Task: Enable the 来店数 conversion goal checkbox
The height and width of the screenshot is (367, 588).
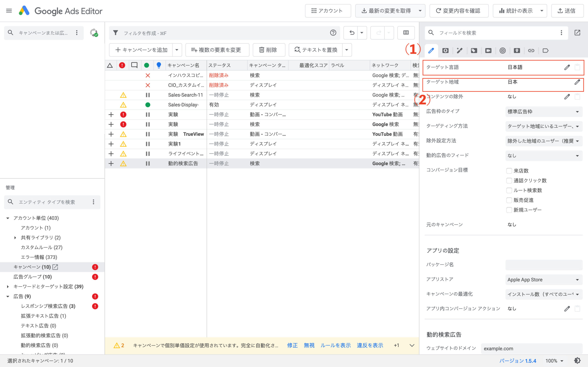Action: point(509,171)
